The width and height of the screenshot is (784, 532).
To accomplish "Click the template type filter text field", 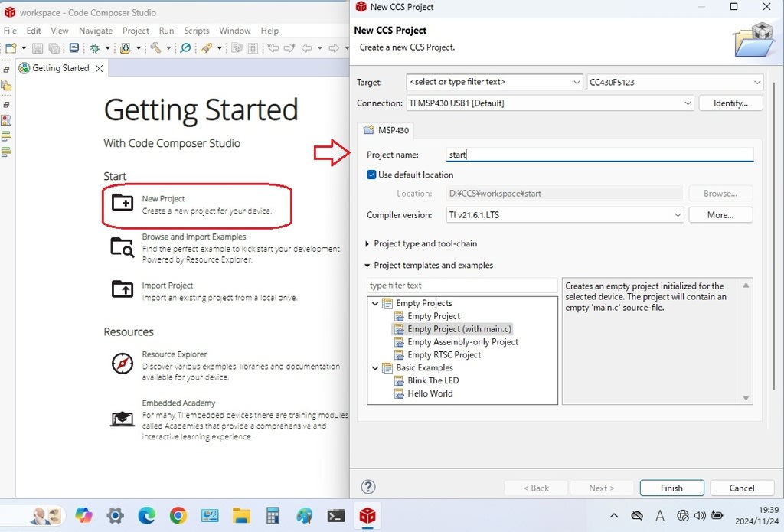I will click(462, 285).
